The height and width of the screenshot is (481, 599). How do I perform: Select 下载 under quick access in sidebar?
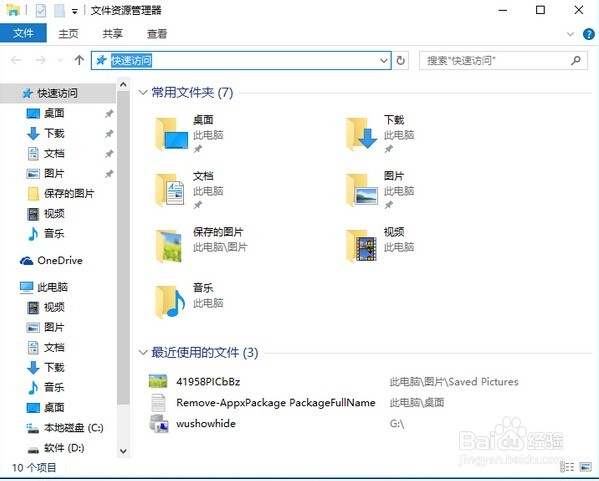tap(54, 133)
